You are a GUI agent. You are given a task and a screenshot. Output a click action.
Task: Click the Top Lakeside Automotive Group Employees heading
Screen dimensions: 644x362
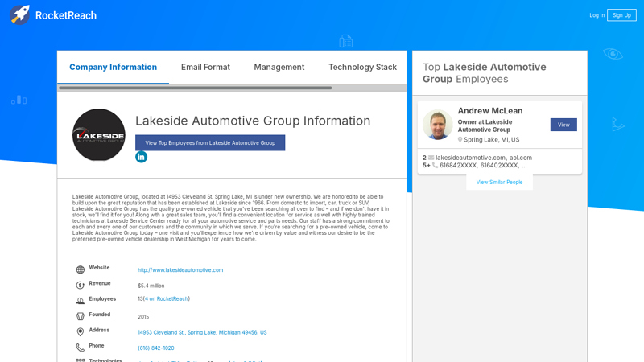click(485, 73)
